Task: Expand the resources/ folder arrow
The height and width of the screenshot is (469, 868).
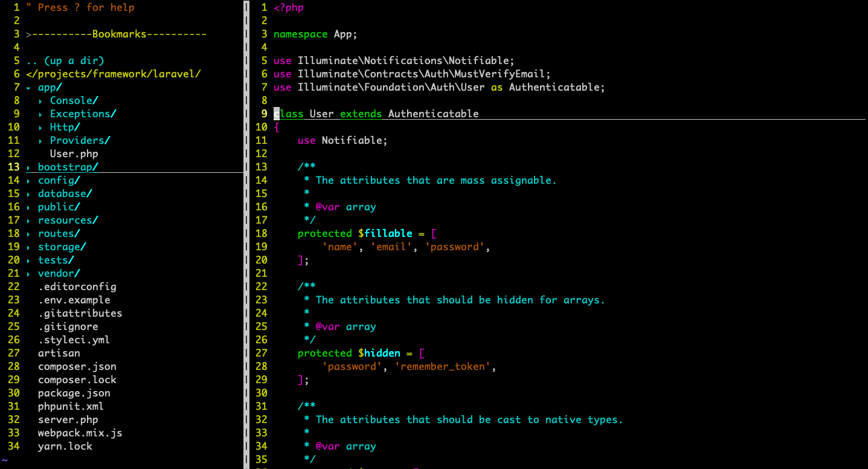Action: [28, 221]
